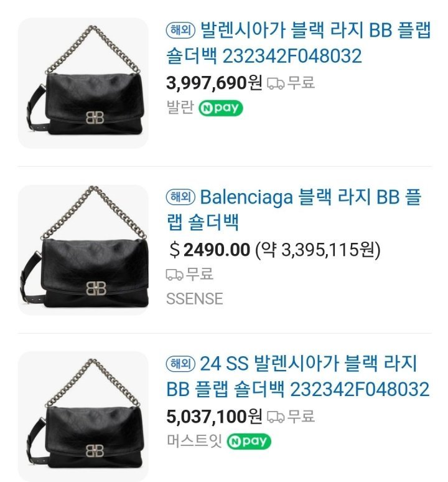Viewport: 448px width, 482px height.
Task: Open the 24 SS 발렌시아가 product title link
Action: point(297,376)
